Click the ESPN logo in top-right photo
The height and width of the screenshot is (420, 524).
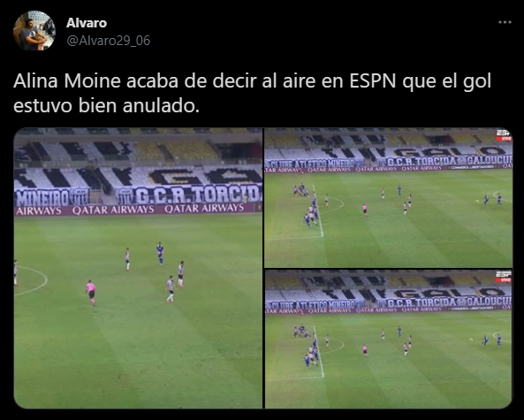[x=504, y=134]
